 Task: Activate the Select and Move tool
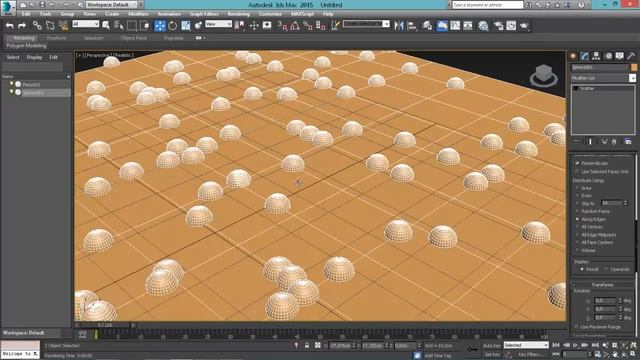click(160, 25)
